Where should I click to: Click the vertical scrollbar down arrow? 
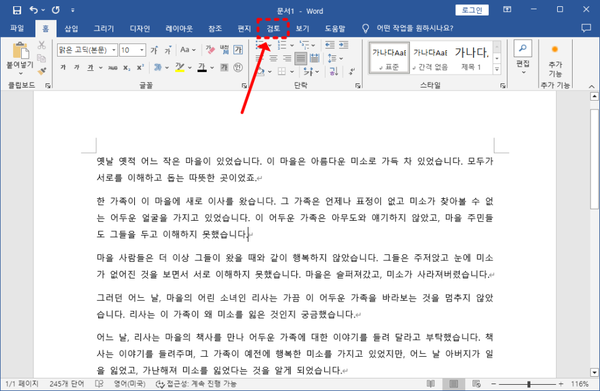[x=594, y=372]
